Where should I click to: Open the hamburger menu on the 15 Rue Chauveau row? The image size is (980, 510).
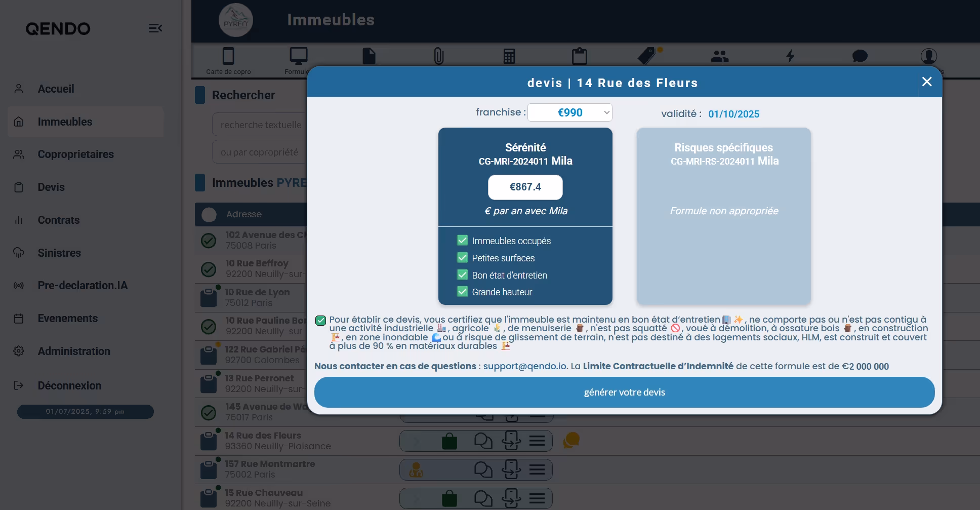click(x=538, y=498)
